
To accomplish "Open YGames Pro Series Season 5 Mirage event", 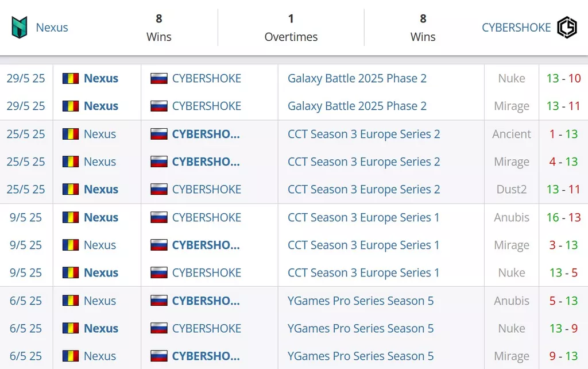I will [361, 356].
